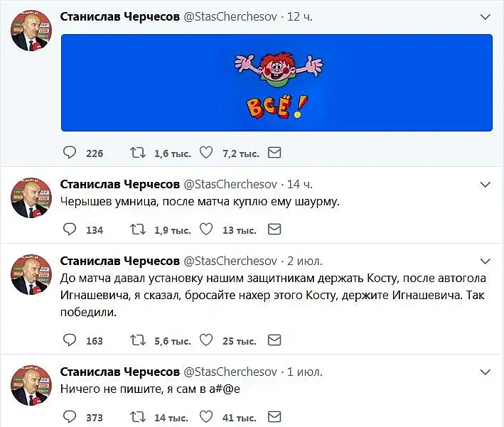The image size is (504, 427).
Task: Retweet the tweet about holding Косту
Action: (x=136, y=340)
